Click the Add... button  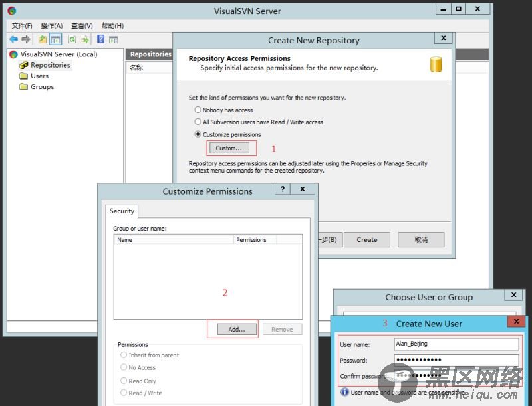(237, 329)
